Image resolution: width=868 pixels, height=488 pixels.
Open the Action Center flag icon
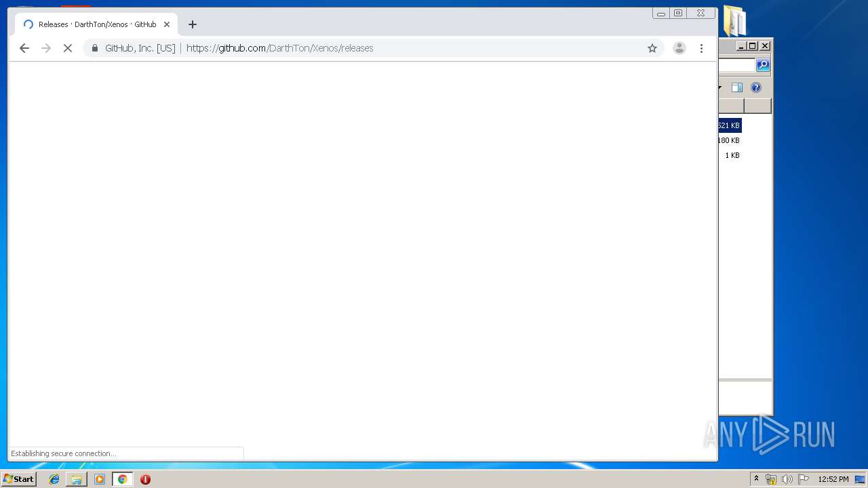(803, 479)
